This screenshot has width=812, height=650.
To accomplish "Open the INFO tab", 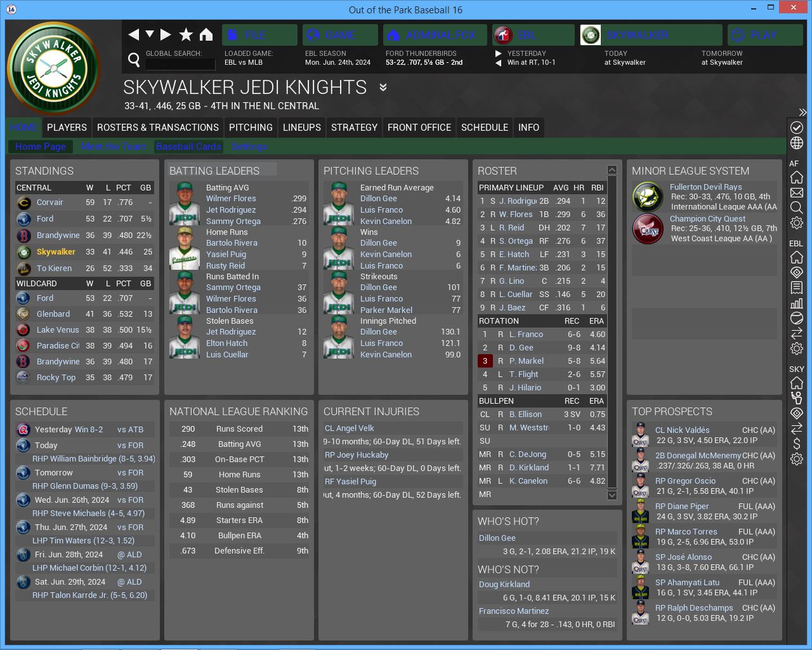I will (528, 128).
